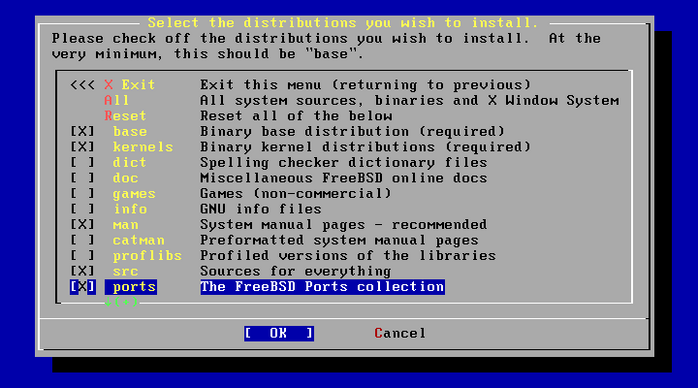Click the green down-arrow more-items indicator

click(121, 302)
